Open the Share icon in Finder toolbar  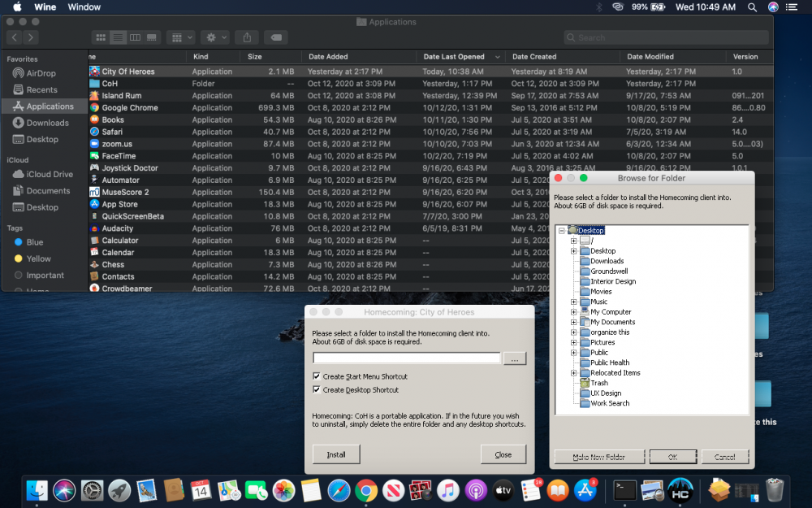(x=247, y=37)
